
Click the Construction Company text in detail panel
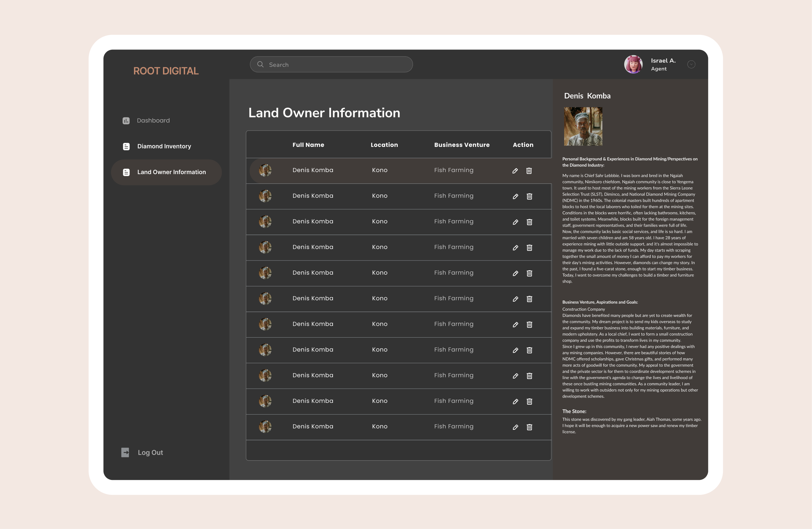[x=583, y=309]
